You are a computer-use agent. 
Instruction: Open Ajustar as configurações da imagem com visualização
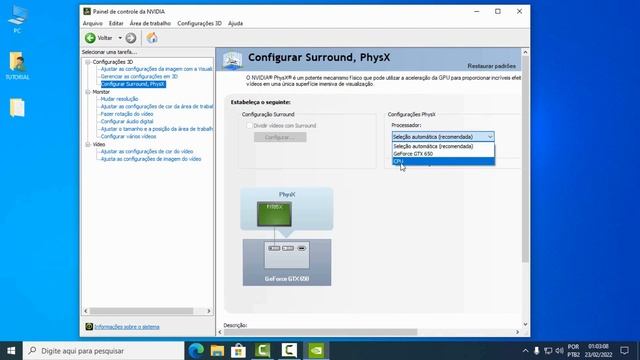coord(156,69)
